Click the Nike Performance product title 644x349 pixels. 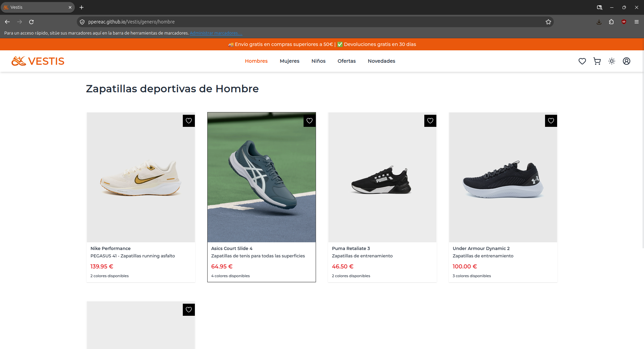click(110, 248)
